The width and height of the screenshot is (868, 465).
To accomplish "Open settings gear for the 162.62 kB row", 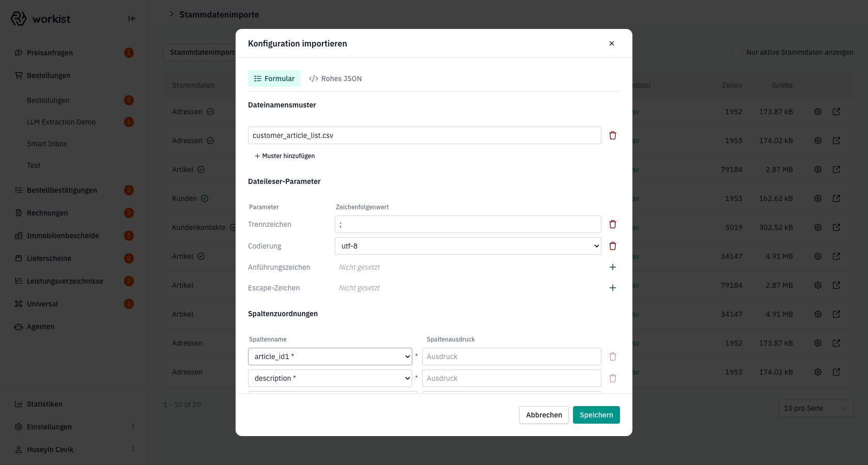I will [x=818, y=198].
